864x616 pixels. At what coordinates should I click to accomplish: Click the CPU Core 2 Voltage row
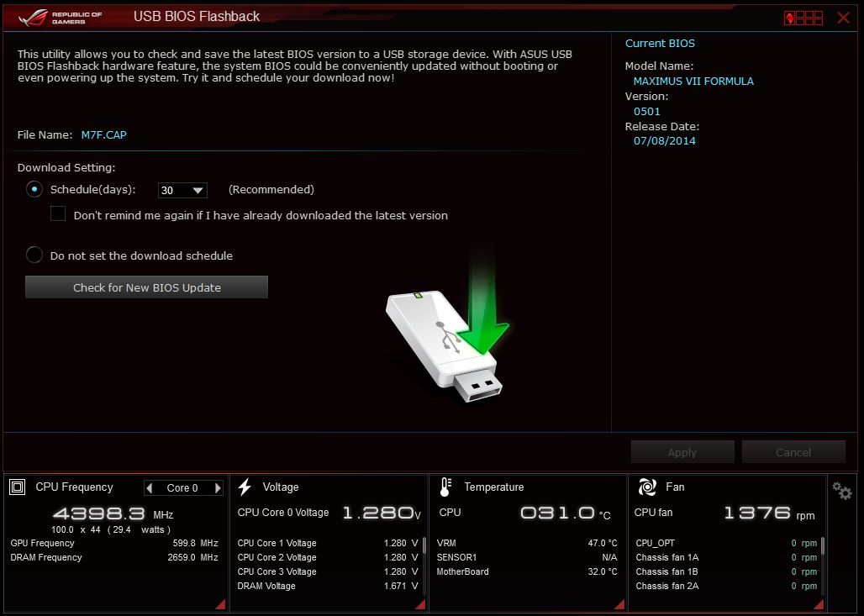(x=327, y=558)
